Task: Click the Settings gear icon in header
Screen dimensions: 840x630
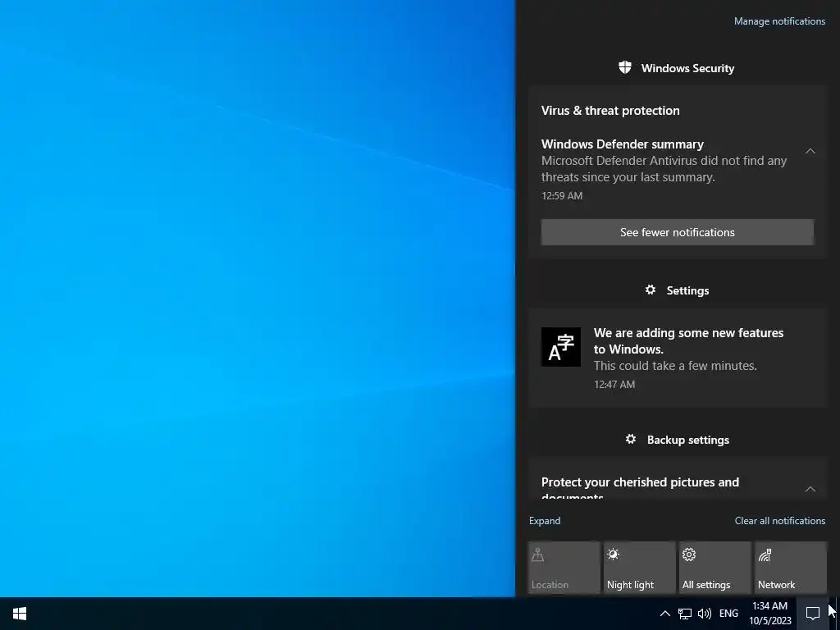Action: (x=651, y=290)
